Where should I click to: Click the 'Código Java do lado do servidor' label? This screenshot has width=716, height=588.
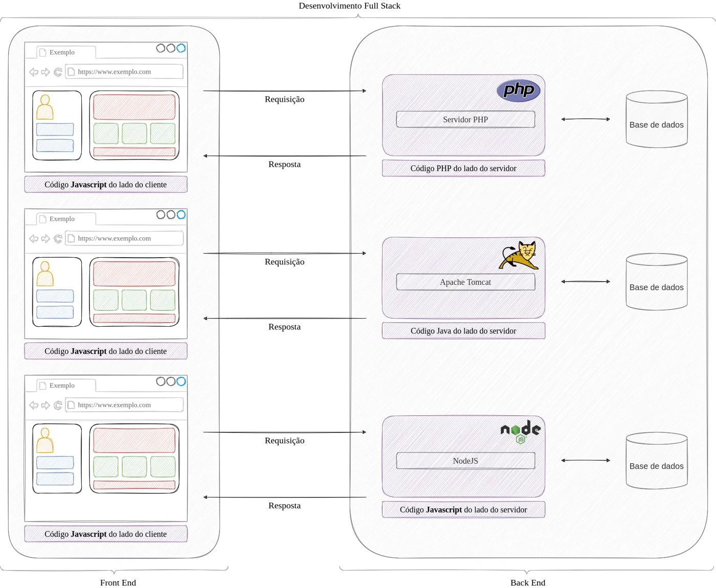point(463,331)
